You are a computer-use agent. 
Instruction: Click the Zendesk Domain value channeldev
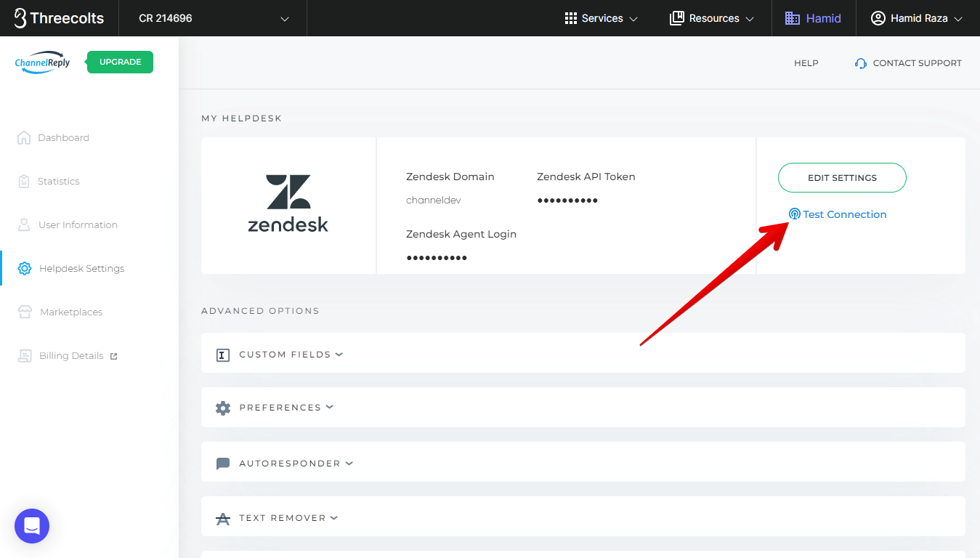tap(434, 200)
